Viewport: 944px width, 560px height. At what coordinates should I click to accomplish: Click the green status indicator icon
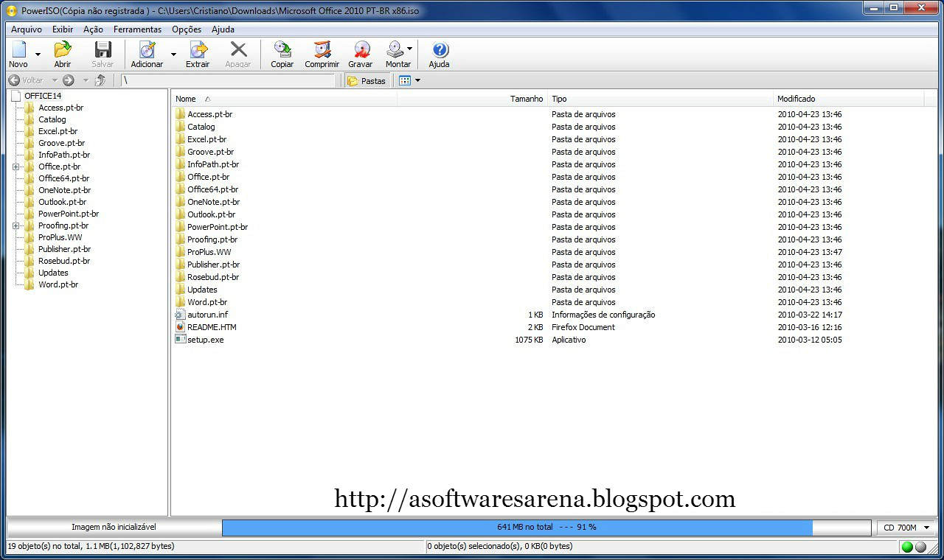907,547
